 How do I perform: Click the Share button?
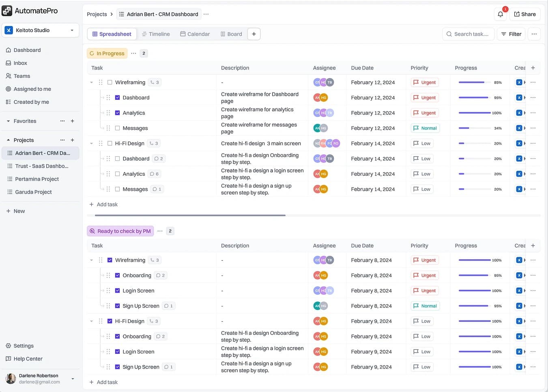click(525, 14)
